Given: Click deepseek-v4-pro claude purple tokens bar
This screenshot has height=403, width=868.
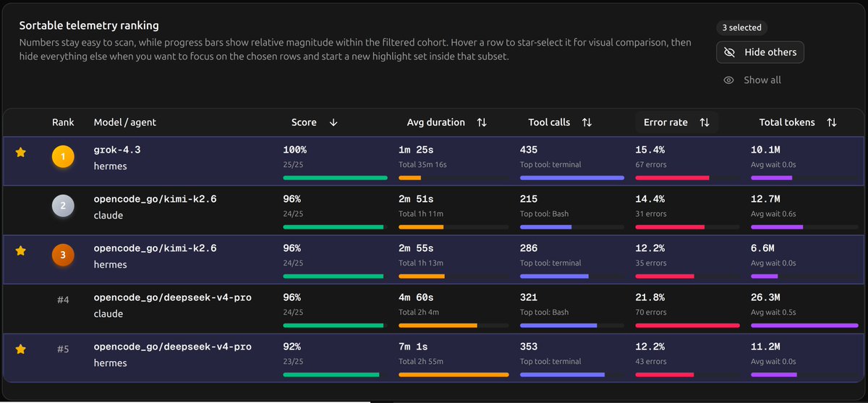Looking at the screenshot, I should pyautogui.click(x=804, y=326).
